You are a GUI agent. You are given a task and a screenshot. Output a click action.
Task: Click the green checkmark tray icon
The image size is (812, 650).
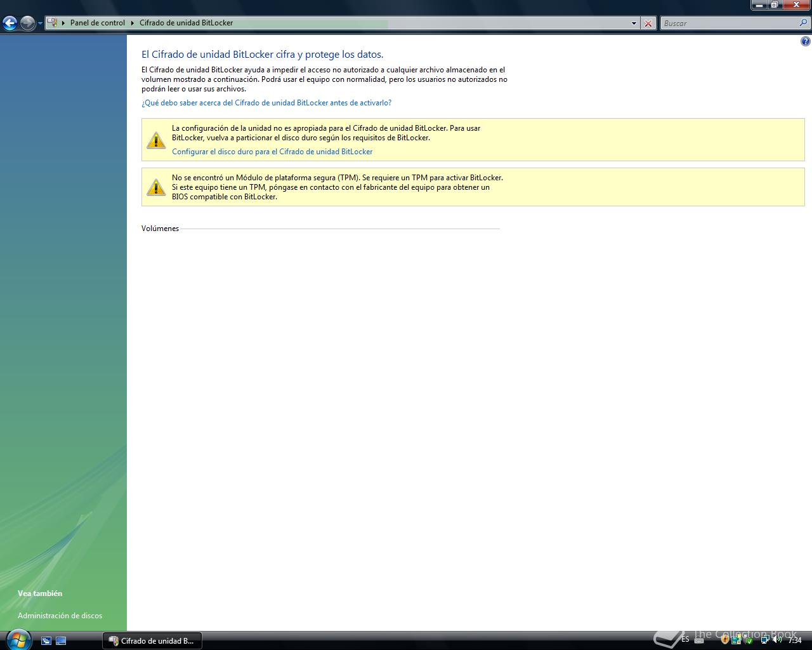click(x=749, y=640)
